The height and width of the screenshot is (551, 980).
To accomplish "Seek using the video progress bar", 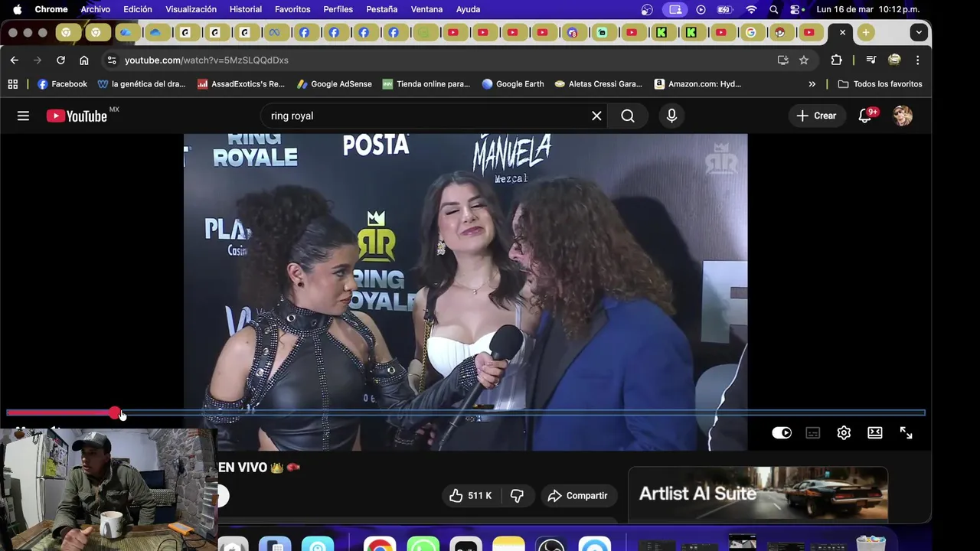I will (x=465, y=413).
